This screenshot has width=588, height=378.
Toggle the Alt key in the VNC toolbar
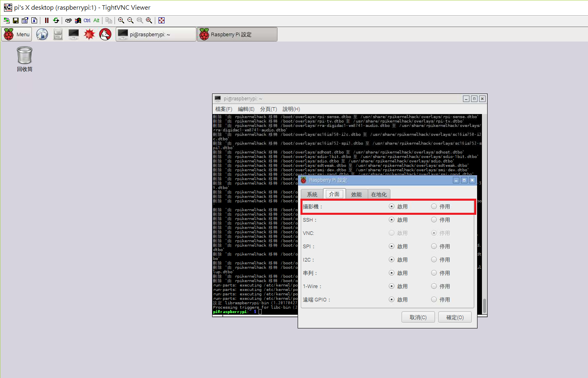coord(96,21)
